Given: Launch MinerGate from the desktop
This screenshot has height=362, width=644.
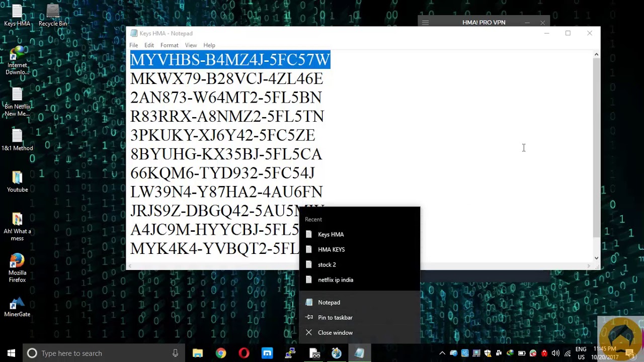Looking at the screenshot, I should tap(17, 307).
